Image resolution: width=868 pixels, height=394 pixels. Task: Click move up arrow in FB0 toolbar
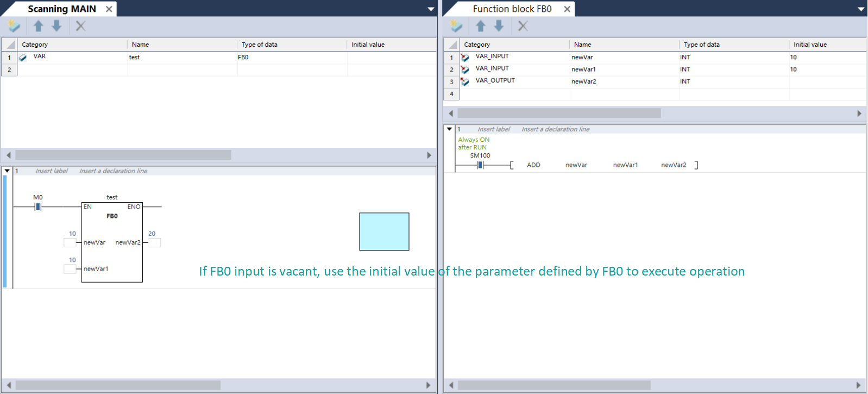480,26
